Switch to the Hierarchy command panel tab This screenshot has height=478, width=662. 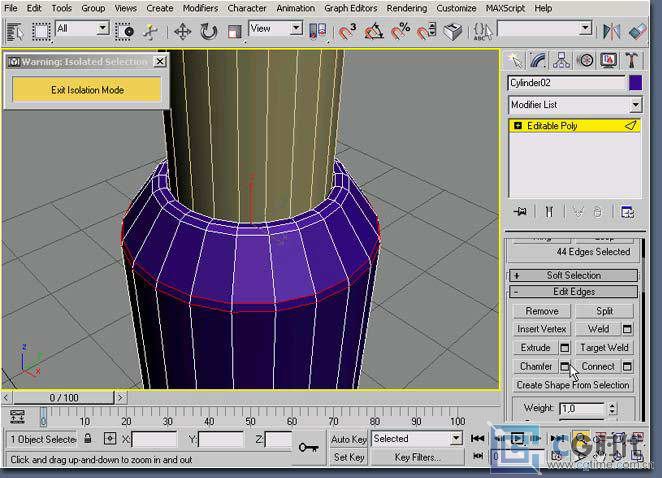pos(561,61)
